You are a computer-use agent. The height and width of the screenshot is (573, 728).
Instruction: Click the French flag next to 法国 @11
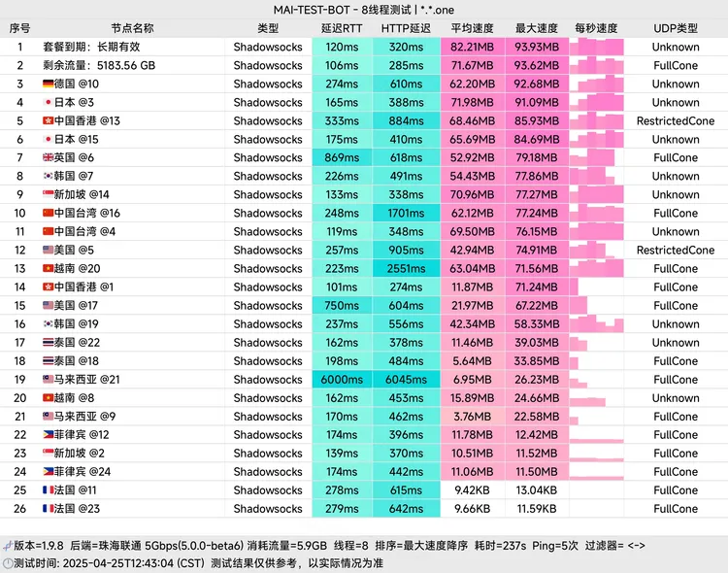point(48,489)
